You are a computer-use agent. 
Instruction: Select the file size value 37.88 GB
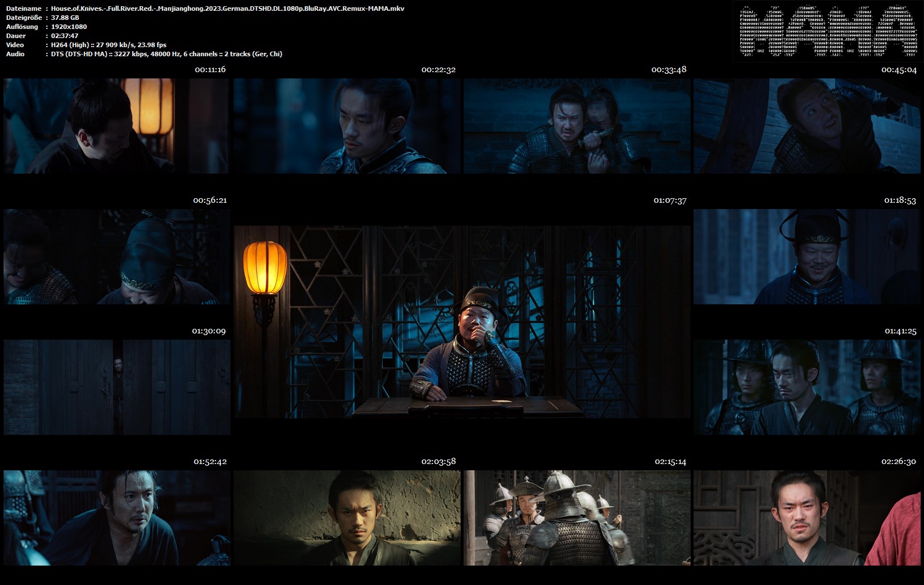(65, 18)
